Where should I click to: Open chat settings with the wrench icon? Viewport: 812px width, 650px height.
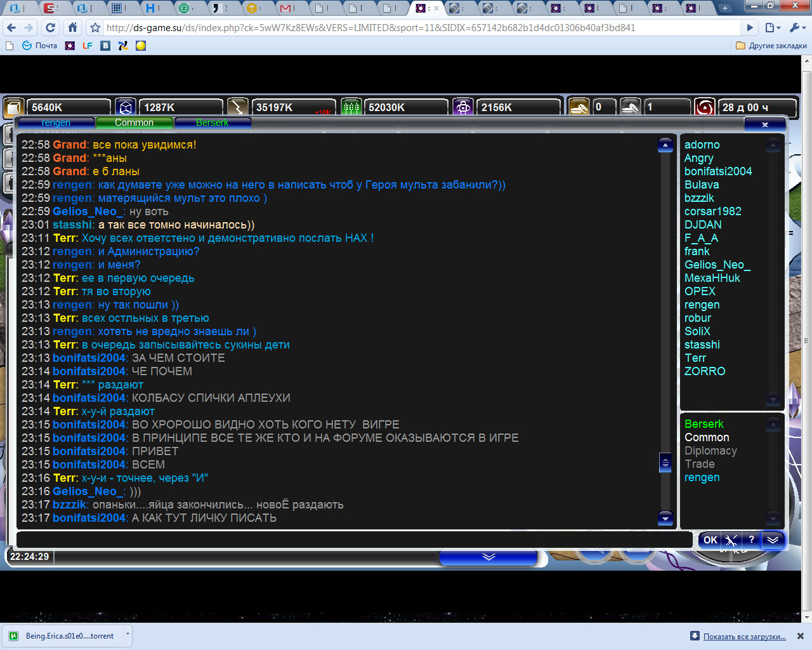click(731, 540)
